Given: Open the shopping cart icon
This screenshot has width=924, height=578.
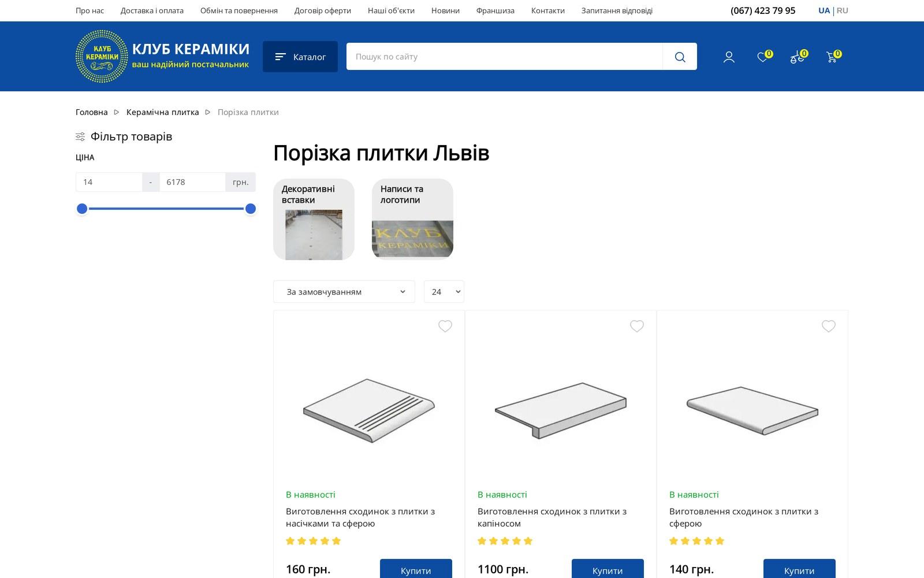Looking at the screenshot, I should 832,56.
